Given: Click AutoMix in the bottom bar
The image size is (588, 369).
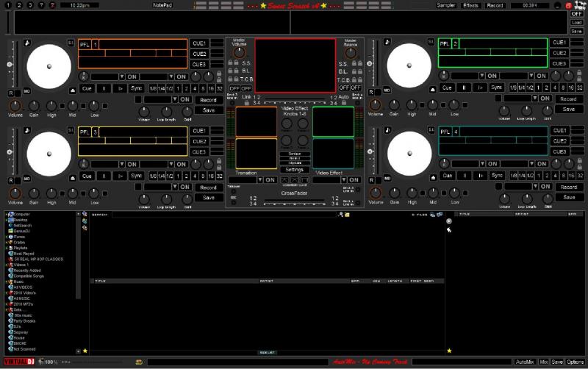Looking at the screenshot, I should [525, 362].
